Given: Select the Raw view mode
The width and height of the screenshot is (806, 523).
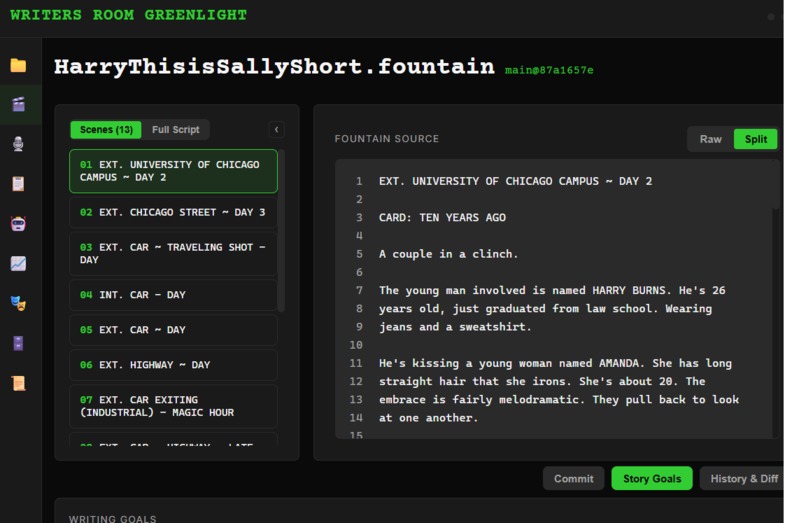Looking at the screenshot, I should [710, 139].
